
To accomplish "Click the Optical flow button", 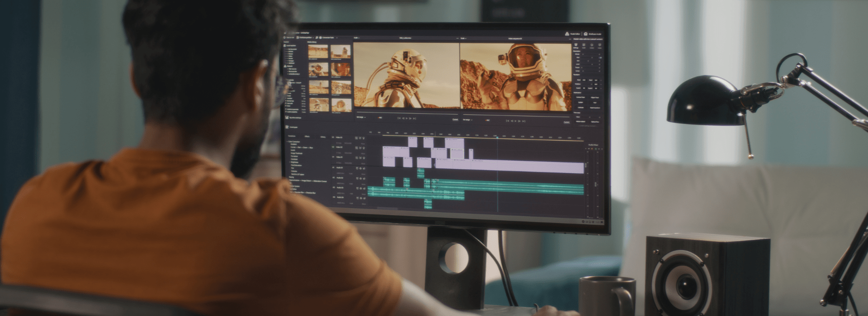I will pyautogui.click(x=595, y=122).
